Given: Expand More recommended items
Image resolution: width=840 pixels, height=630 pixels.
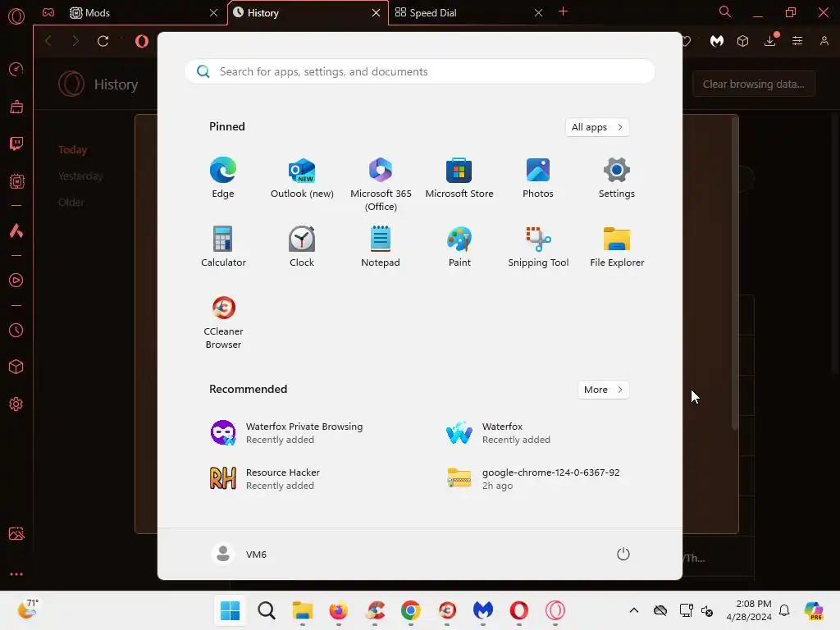Looking at the screenshot, I should (x=603, y=390).
